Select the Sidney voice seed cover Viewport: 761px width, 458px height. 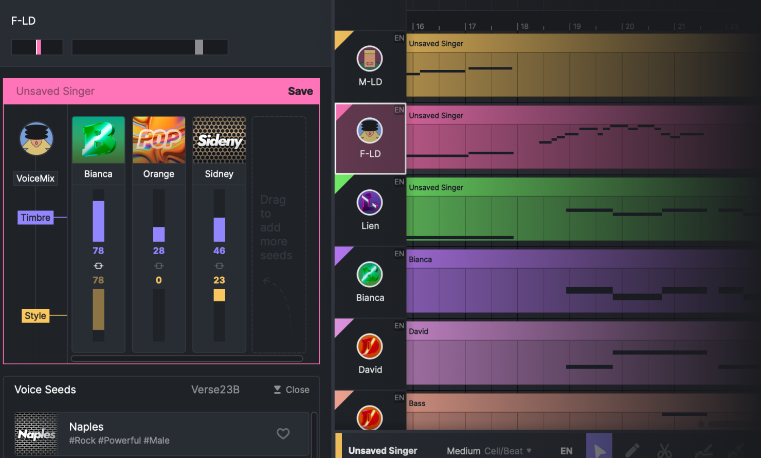pyautogui.click(x=219, y=140)
